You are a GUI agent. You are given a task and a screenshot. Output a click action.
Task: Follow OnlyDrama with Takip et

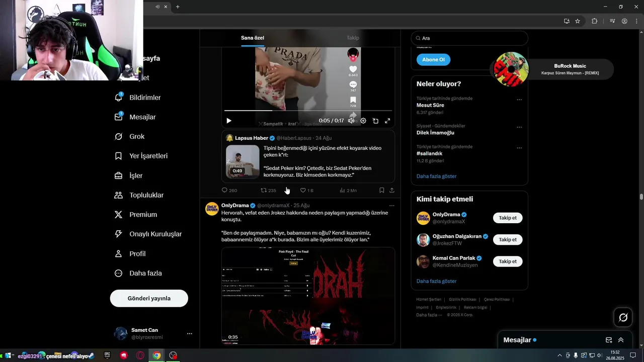click(x=508, y=218)
